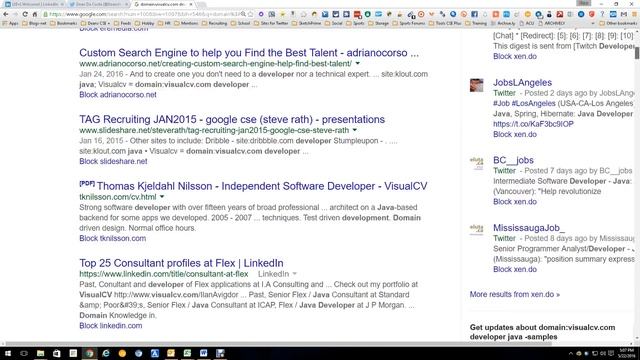The height and width of the screenshot is (360, 640).
Task: Open Thomas Kjeldahl Nilsson PDF result
Action: coord(262,186)
